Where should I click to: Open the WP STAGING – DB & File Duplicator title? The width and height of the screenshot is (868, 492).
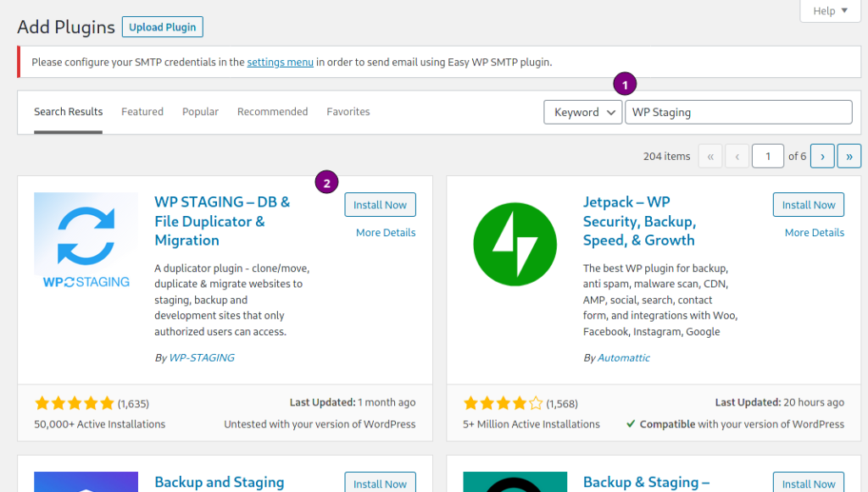tap(222, 221)
